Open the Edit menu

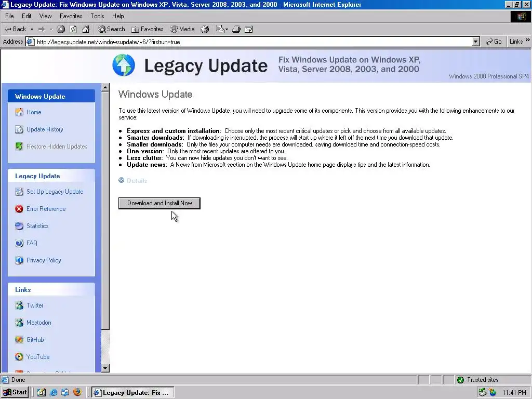point(26,16)
